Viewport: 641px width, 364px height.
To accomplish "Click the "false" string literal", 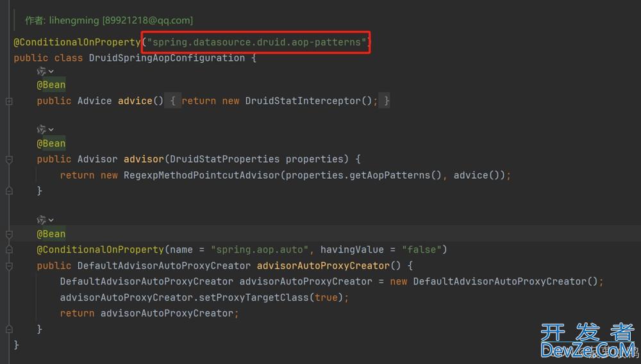I will (x=422, y=250).
